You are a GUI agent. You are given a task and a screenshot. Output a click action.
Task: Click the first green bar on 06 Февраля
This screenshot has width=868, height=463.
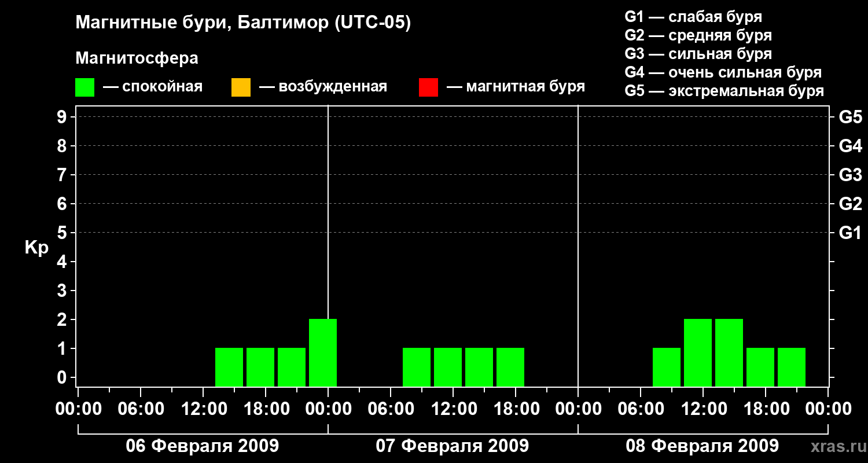pos(229,367)
